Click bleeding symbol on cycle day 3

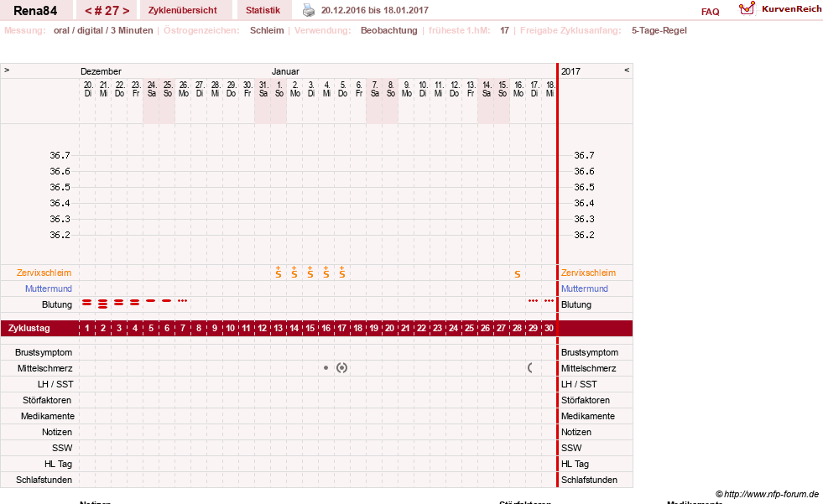(119, 303)
